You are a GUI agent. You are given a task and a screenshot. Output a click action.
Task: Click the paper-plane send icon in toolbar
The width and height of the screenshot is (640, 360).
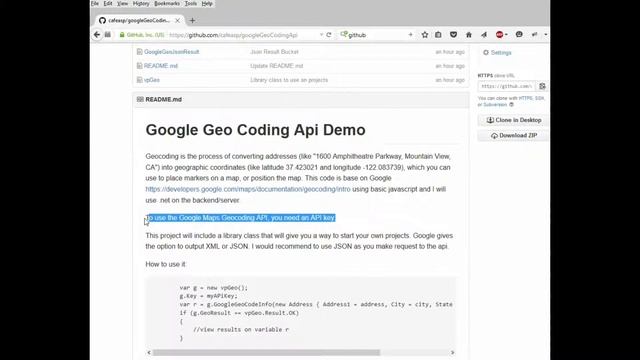click(x=484, y=35)
